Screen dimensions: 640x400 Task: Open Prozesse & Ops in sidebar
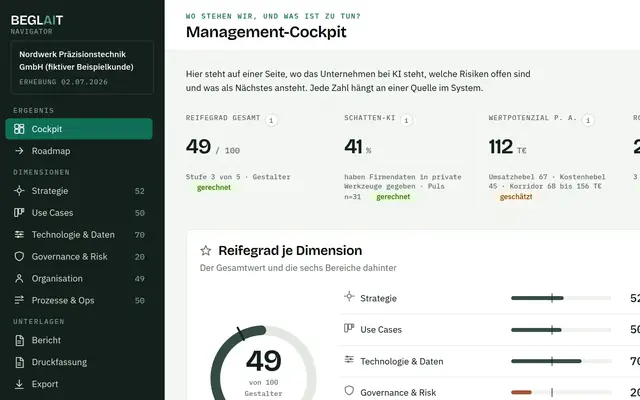tap(79, 300)
